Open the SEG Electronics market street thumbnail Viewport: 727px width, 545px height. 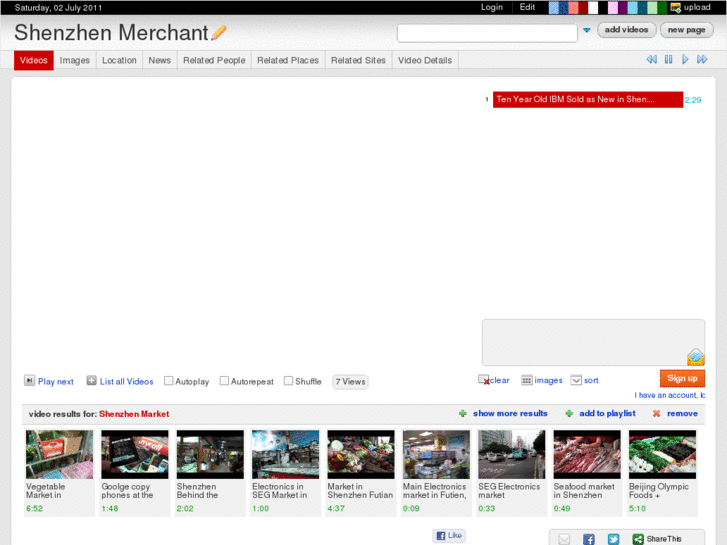coord(511,455)
